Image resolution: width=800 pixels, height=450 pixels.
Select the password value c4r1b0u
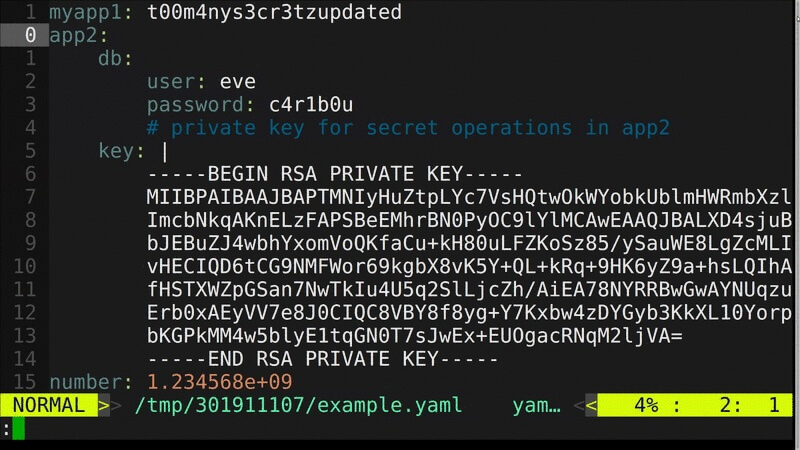point(311,105)
